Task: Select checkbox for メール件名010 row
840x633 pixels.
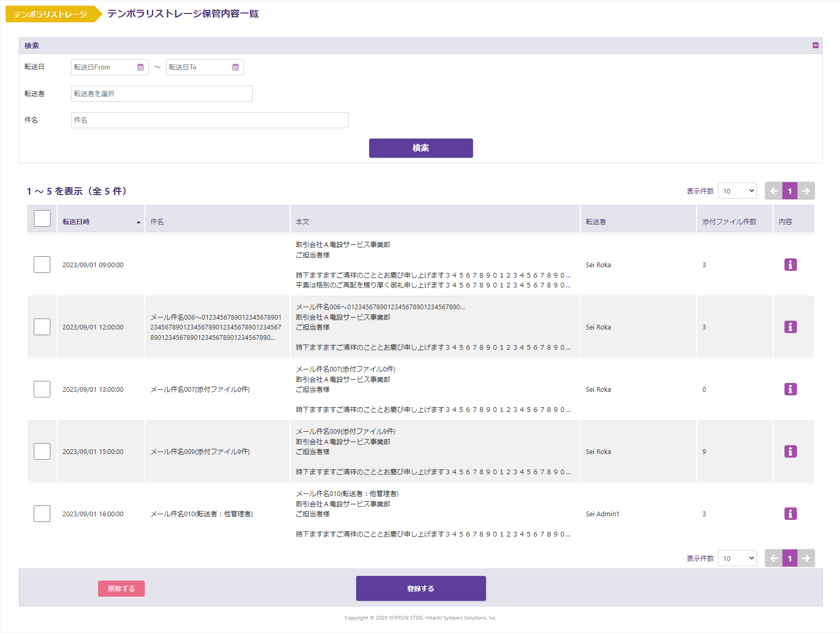Action: pos(42,514)
